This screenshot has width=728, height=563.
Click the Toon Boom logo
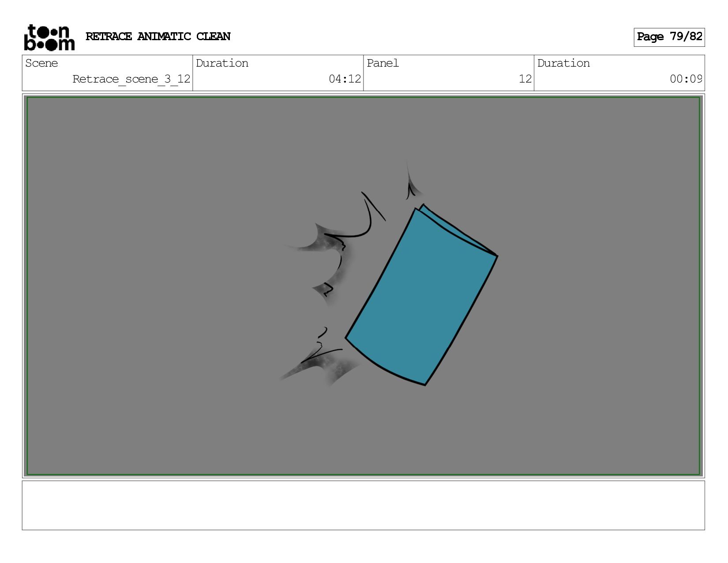[x=49, y=38]
